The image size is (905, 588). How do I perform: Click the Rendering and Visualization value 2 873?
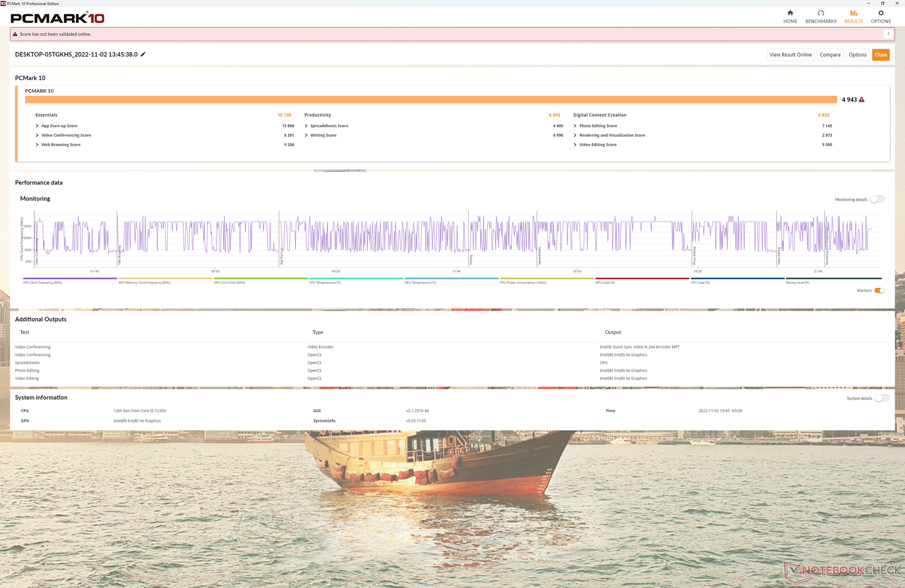(827, 135)
